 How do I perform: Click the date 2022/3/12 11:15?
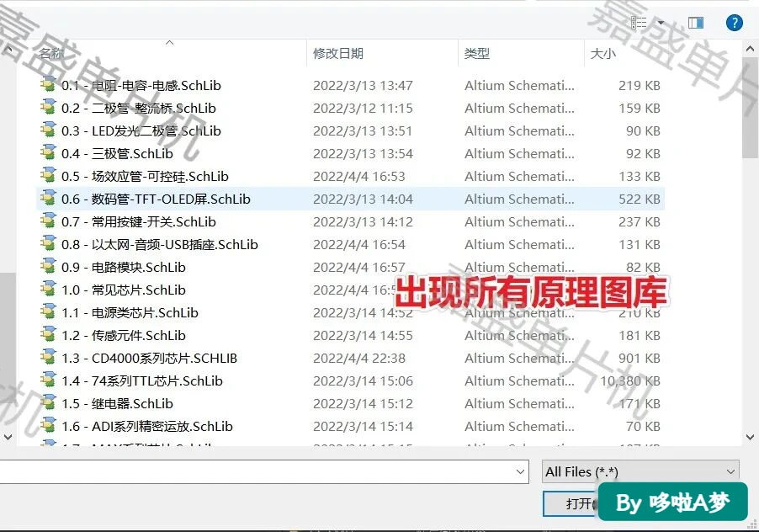click(x=363, y=108)
